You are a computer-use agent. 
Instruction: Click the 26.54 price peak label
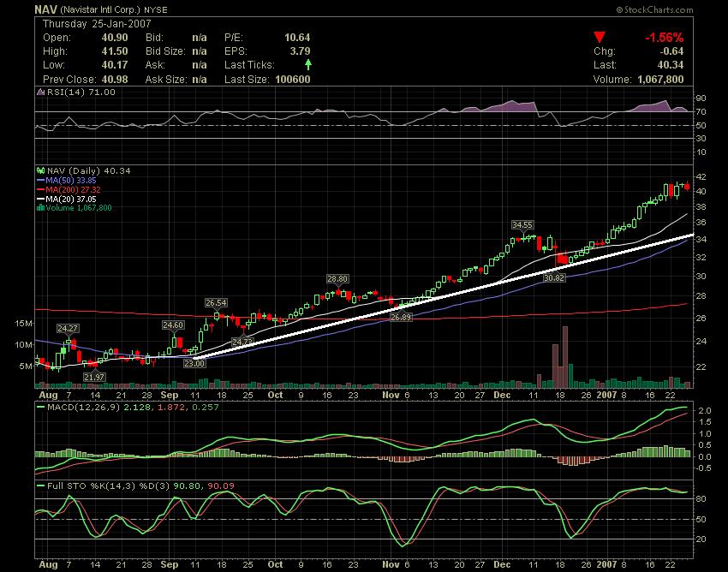click(x=216, y=303)
